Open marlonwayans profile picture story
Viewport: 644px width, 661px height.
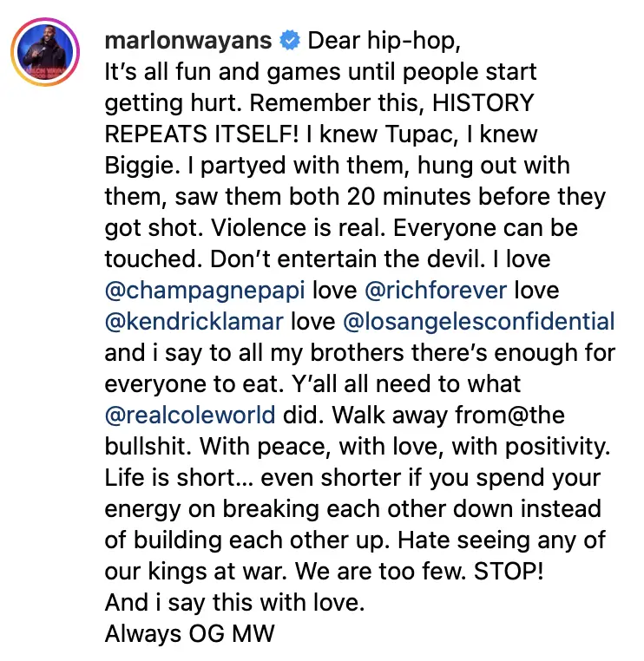point(45,52)
